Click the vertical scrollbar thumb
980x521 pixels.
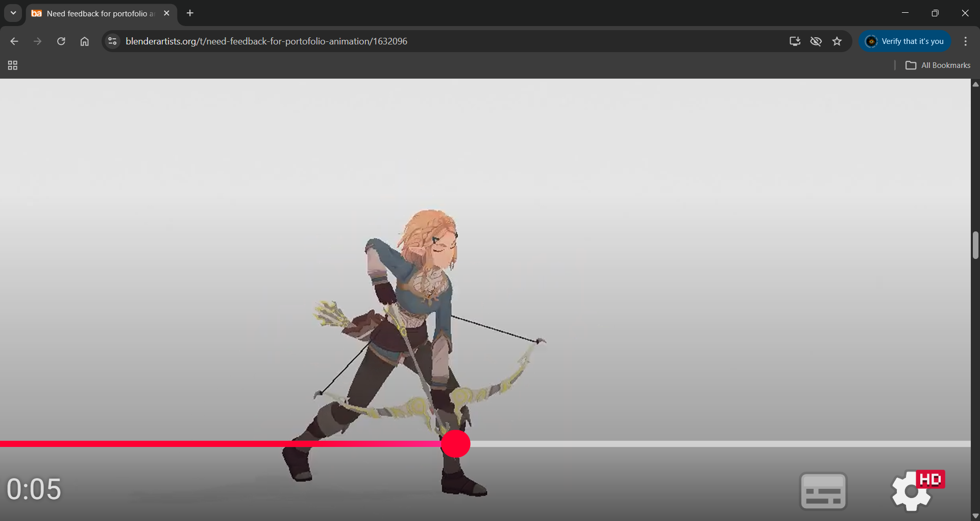975,245
